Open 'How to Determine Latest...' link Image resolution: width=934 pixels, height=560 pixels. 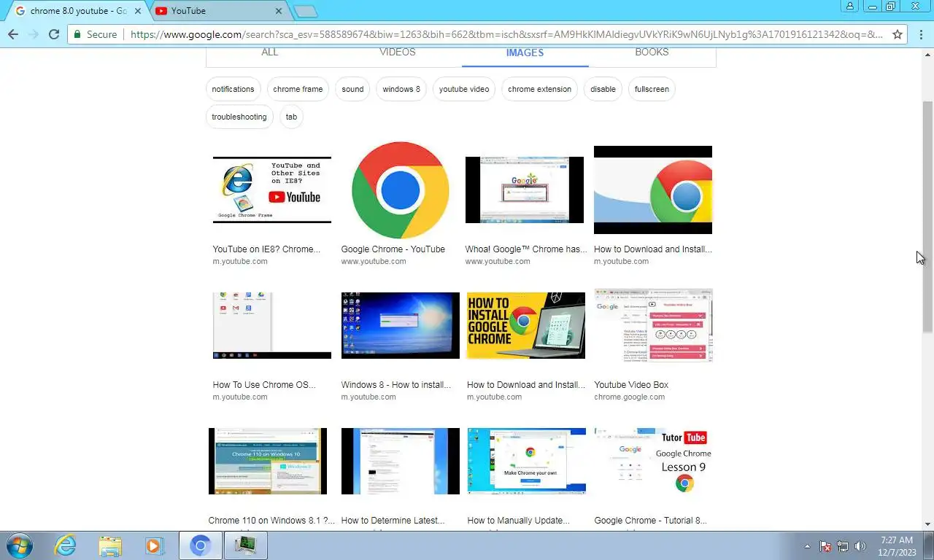click(393, 521)
